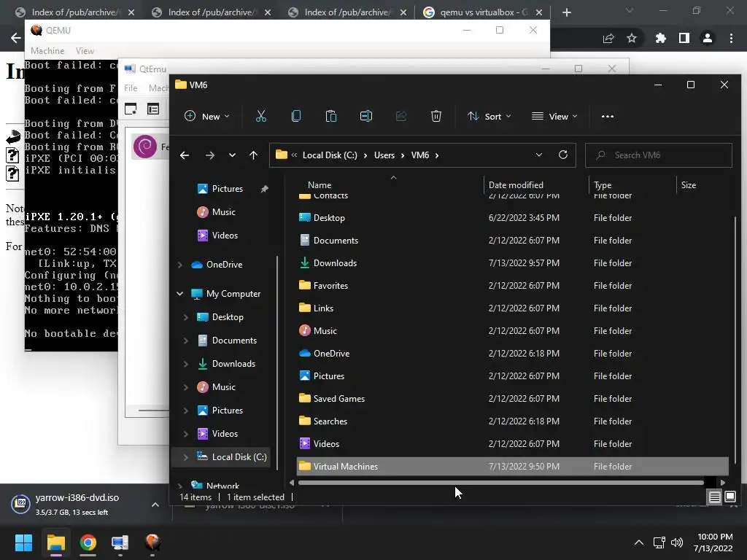Screen dimensions: 747x560
Task: Open recent locations dropdown arrow
Action: tap(232, 155)
